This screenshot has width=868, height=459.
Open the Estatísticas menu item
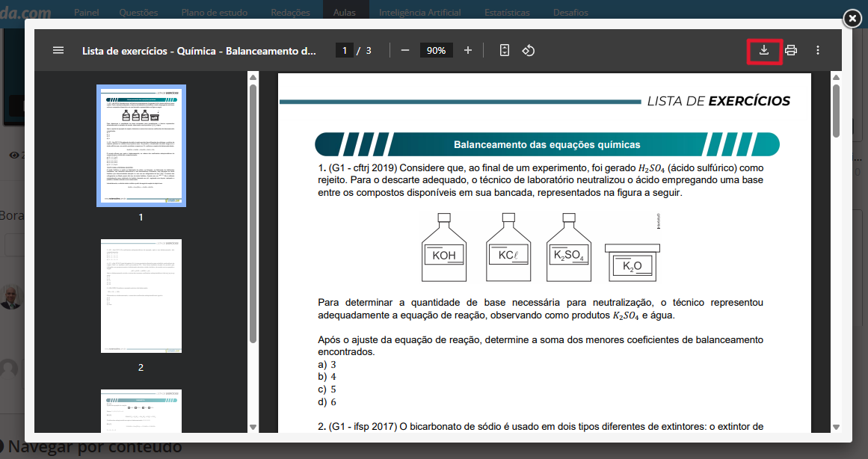tap(506, 12)
